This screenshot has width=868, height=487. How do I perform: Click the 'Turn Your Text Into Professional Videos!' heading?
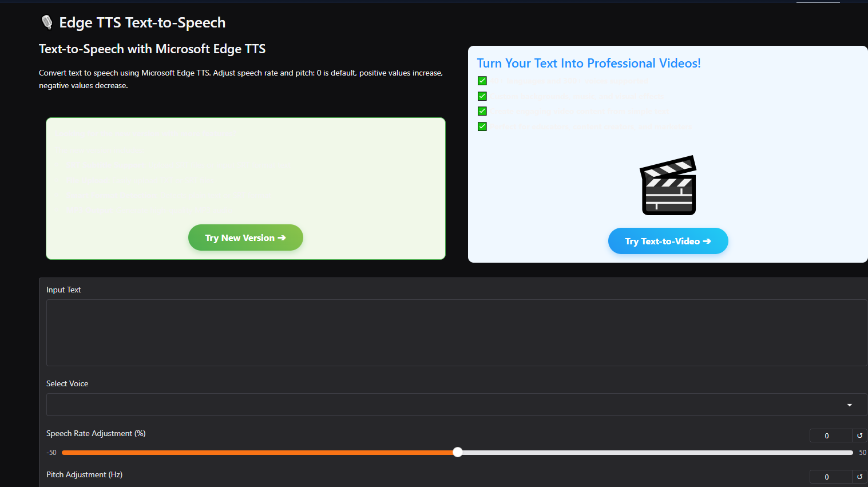coord(589,63)
